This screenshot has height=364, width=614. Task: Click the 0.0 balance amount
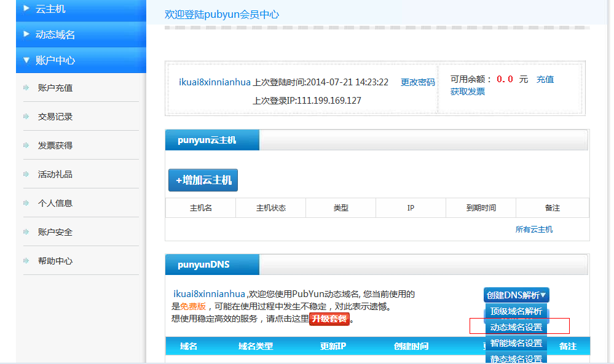(x=505, y=79)
